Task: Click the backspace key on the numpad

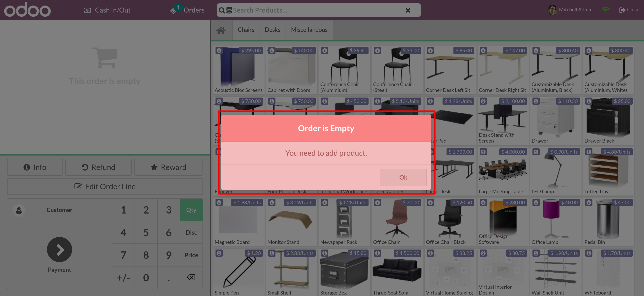Action: 191,277
